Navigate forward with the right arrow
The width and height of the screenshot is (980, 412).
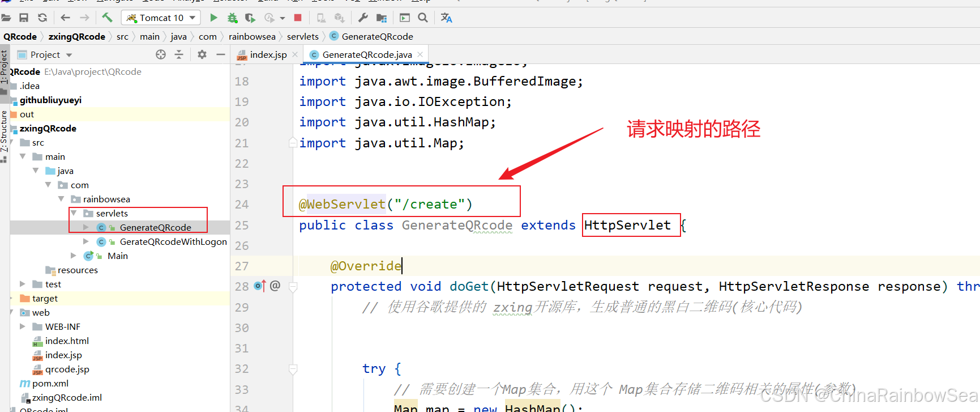[84, 18]
